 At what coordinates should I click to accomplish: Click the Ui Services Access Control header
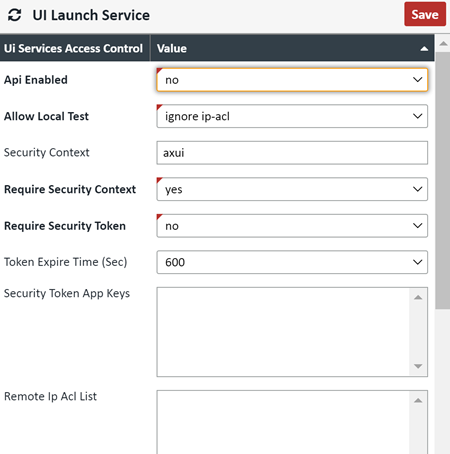(x=73, y=48)
